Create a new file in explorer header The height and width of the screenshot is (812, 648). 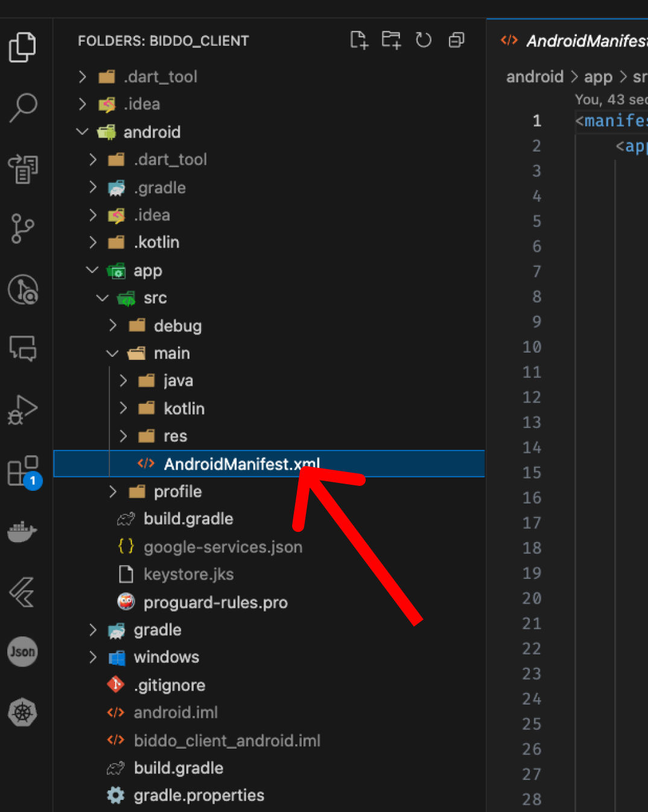[x=359, y=40]
